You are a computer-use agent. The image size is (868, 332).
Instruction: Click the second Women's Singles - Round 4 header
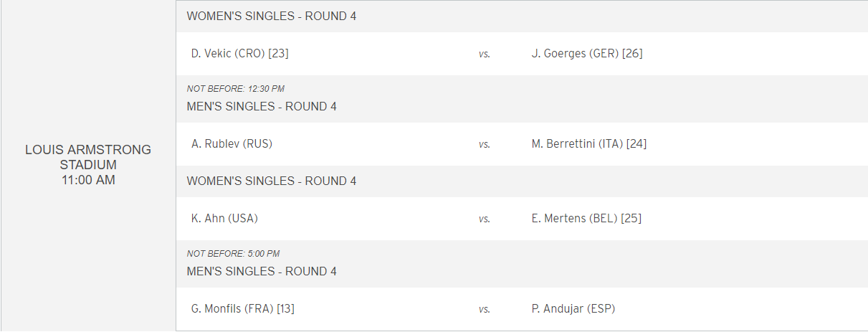[272, 181]
